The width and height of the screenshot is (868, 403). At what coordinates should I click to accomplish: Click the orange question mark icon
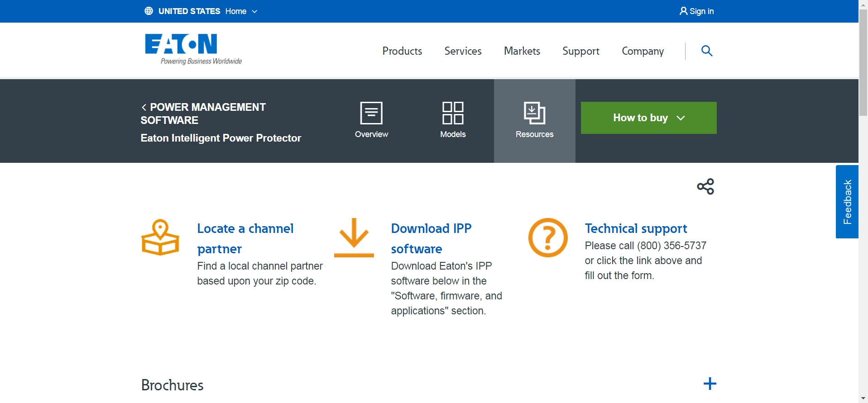tap(548, 237)
